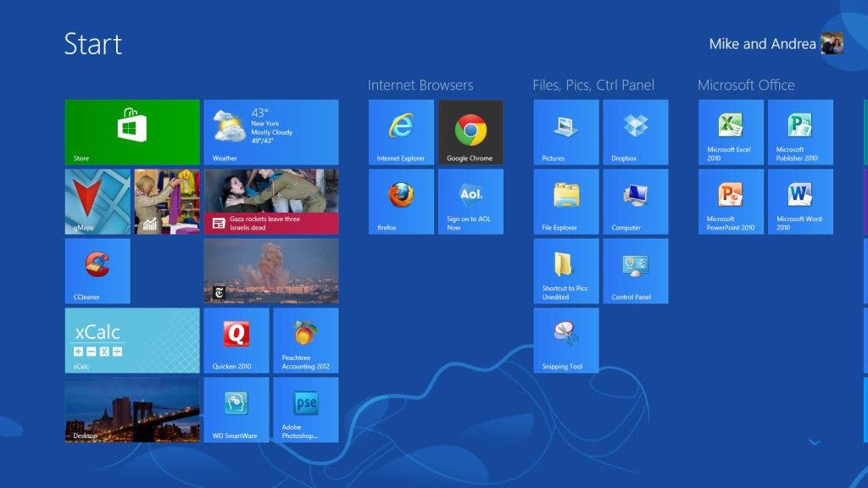Launch CCleaner tile
The height and width of the screenshot is (488, 868).
(98, 271)
